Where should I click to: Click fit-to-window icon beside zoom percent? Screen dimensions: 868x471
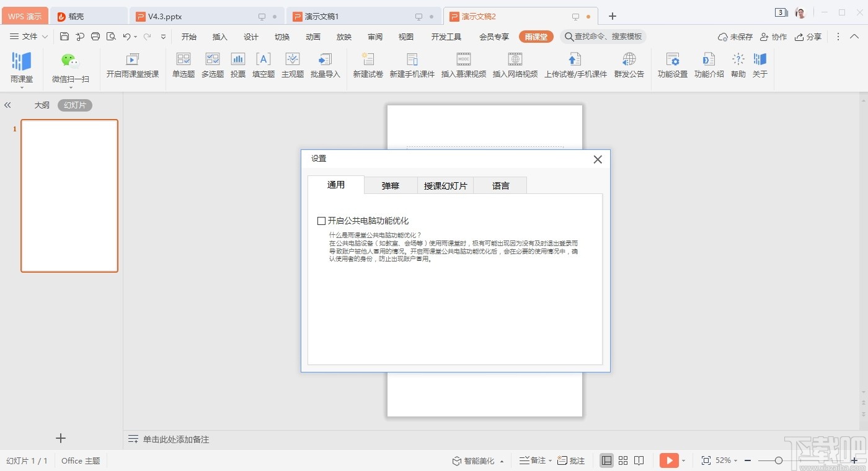[x=706, y=460]
